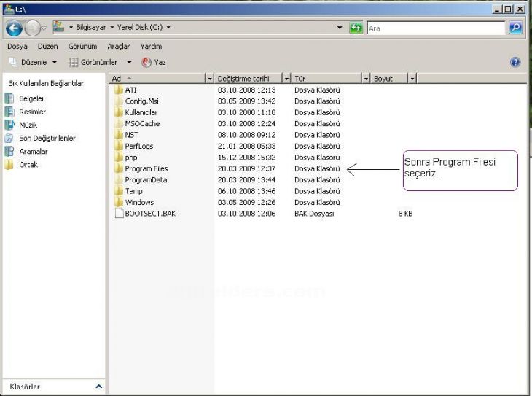Click the Görünümler toolbar button
Image resolution: width=532 pixels, height=396 pixels.
coord(93,62)
